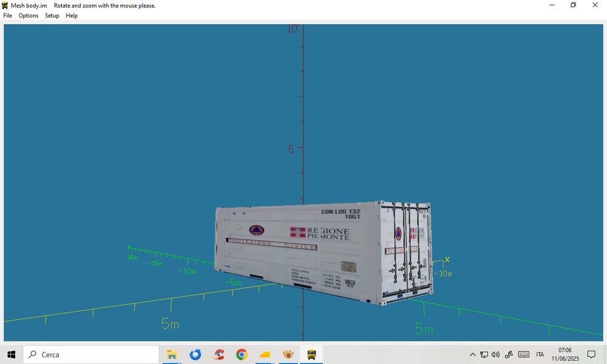The height and width of the screenshot is (364, 607).
Task: Click the Windows Start button
Action: point(11,354)
